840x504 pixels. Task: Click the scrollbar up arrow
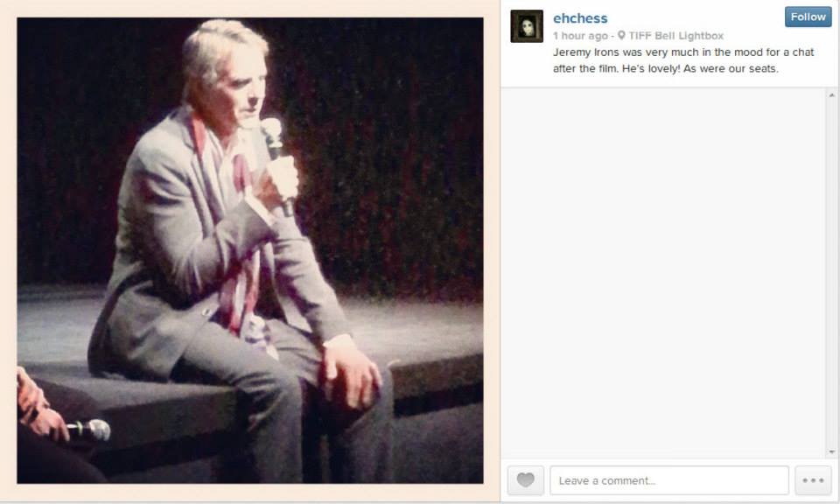coord(831,94)
